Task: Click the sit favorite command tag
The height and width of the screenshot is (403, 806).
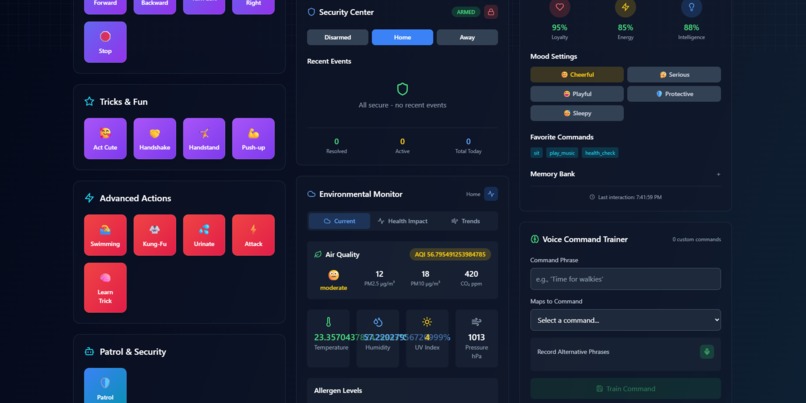Action: pos(537,153)
